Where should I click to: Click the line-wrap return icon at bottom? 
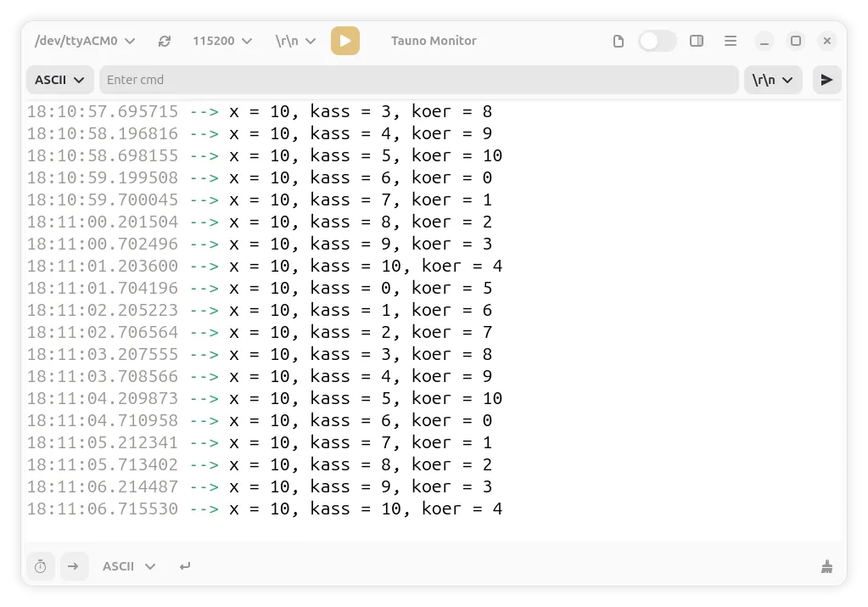click(x=185, y=566)
